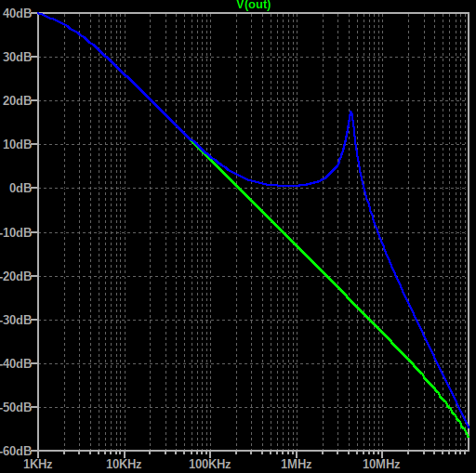476x473 pixels.
Task: Click the -60dB axis label
Action: point(16,451)
